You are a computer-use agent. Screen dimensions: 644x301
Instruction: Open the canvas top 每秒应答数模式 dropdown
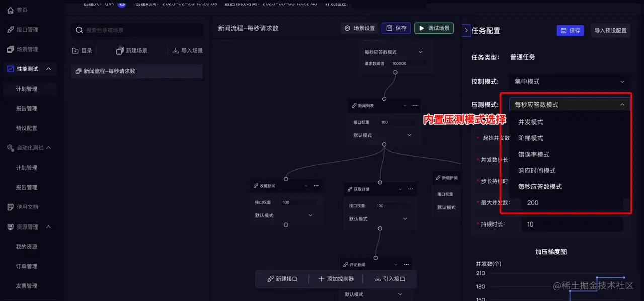tap(393, 52)
